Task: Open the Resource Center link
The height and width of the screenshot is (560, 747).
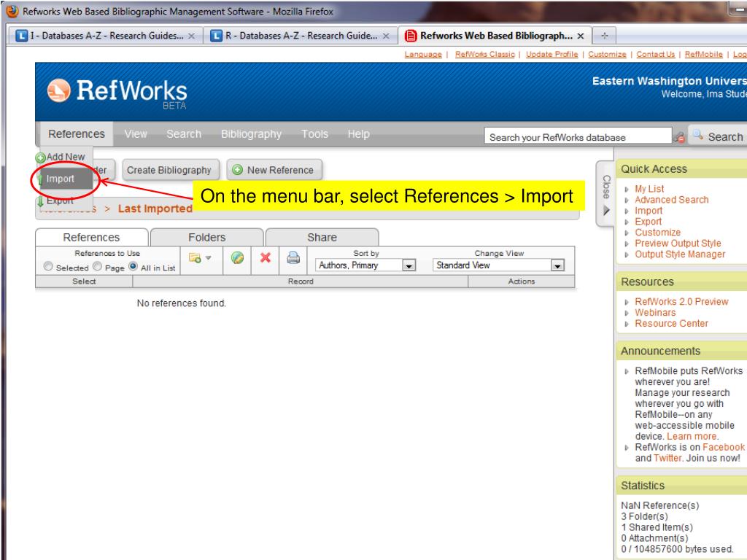Action: pos(671,323)
